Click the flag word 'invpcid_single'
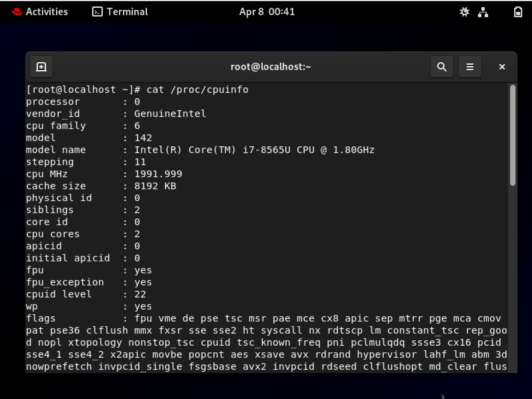 [140, 366]
